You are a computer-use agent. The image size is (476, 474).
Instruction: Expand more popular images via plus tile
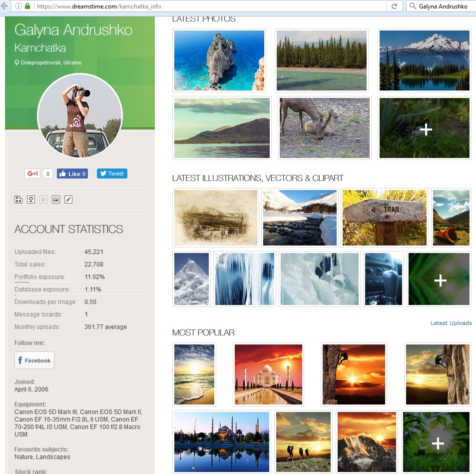(436, 442)
